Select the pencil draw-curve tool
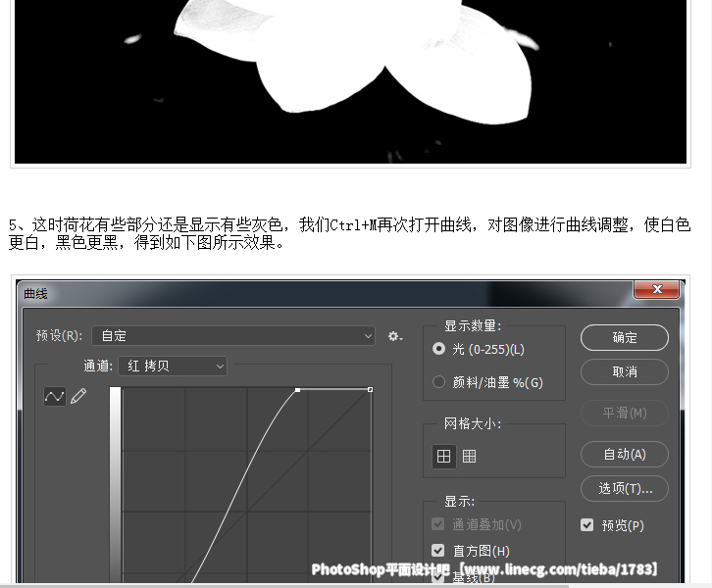 78,396
